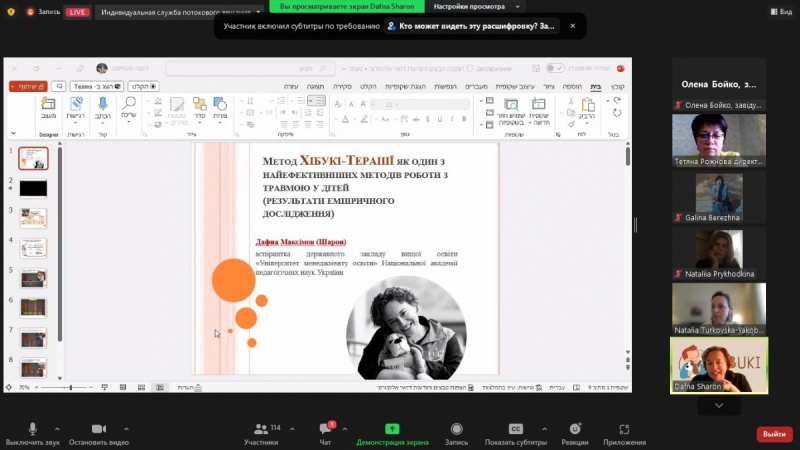Screen dimensions: 800x450
Task: Open the Apps icon in toolbar
Action: click(624, 429)
